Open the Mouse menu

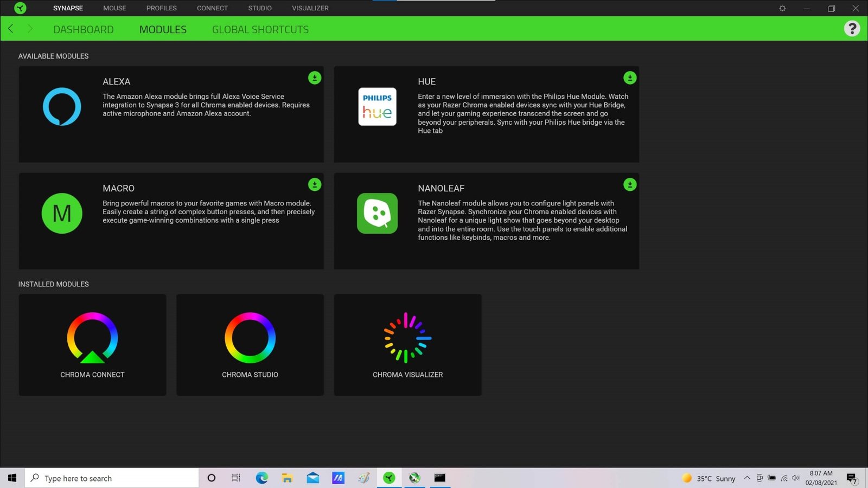point(114,8)
